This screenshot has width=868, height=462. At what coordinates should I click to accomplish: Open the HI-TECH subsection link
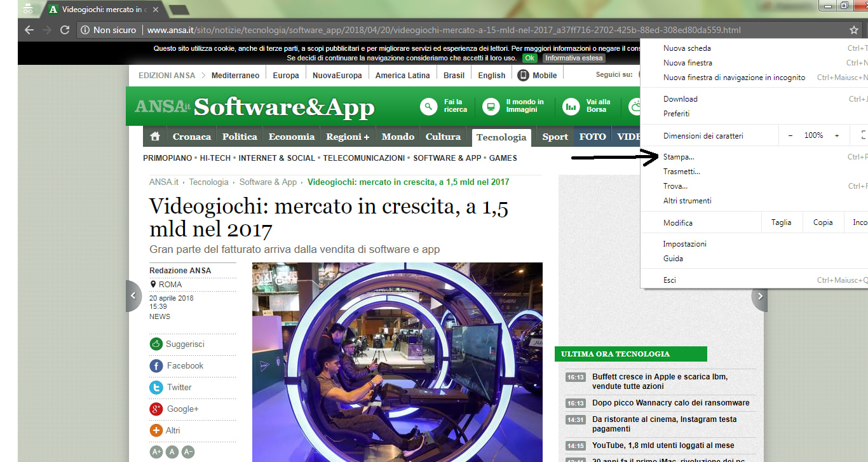[215, 158]
